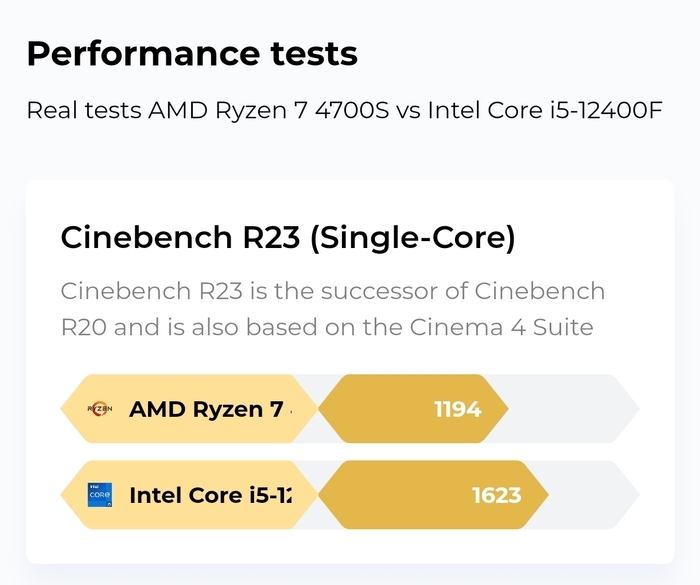Click the Intel Core logo icon
Screen dimensions: 700x585
(x=100, y=495)
